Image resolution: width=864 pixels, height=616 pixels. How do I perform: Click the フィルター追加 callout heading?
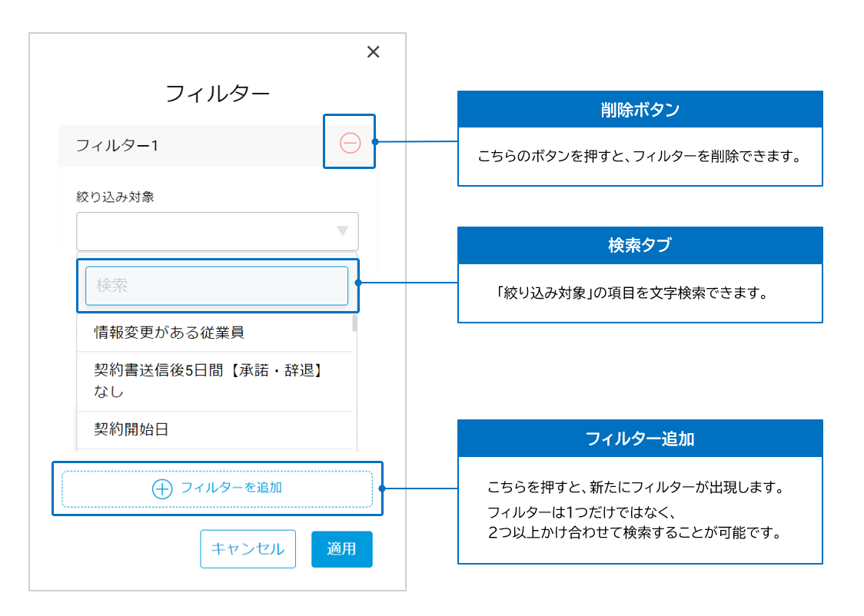pyautogui.click(x=640, y=439)
